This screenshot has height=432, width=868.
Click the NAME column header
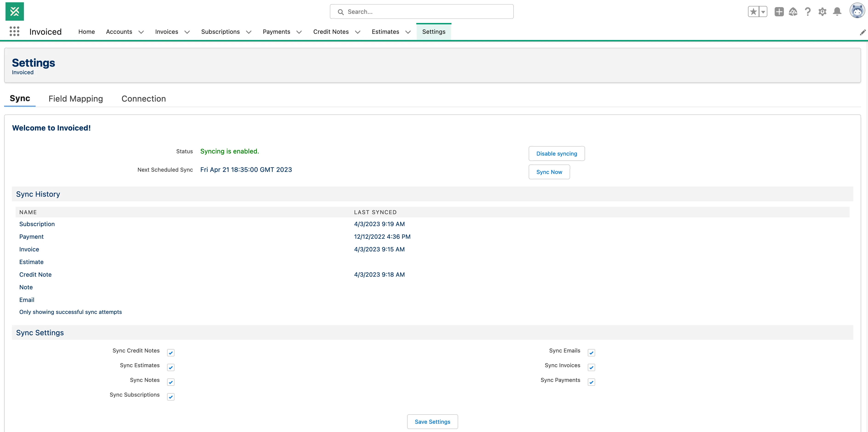point(28,212)
